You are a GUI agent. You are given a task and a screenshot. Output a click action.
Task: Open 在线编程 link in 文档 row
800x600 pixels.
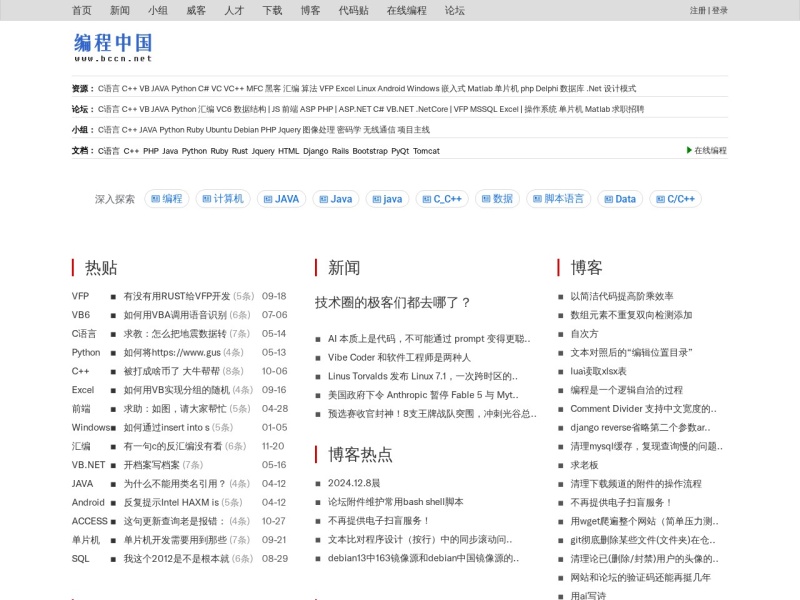710,151
